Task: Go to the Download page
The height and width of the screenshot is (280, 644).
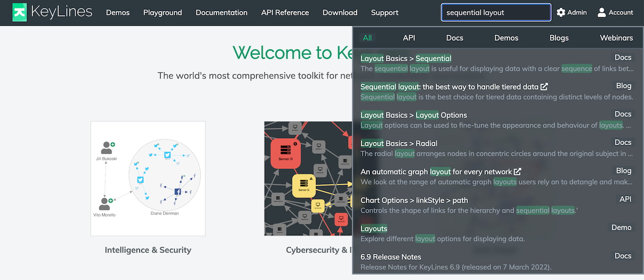Action: pos(339,12)
